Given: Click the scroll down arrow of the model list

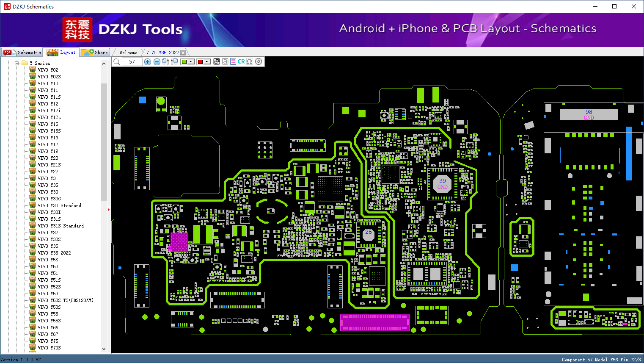Looking at the screenshot, I should [x=104, y=349].
